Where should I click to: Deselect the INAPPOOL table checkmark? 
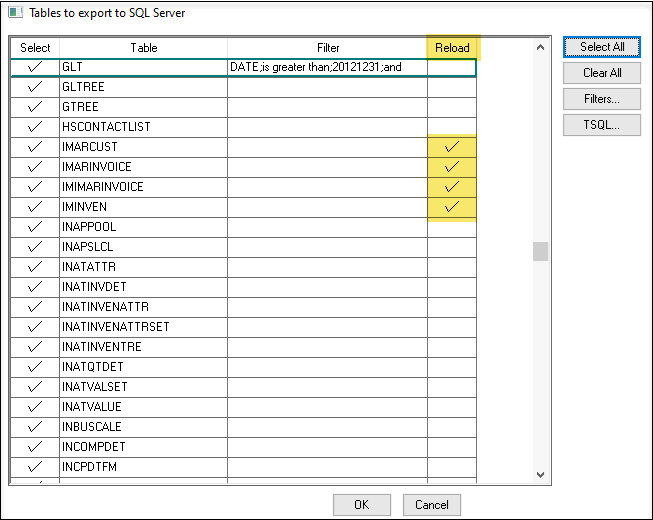(x=35, y=227)
